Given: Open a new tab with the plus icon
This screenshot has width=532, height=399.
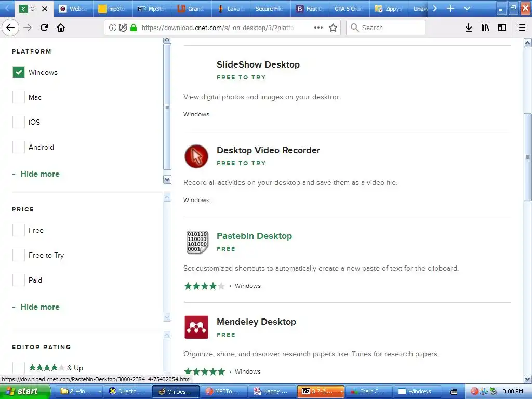Looking at the screenshot, I should pos(450,8).
